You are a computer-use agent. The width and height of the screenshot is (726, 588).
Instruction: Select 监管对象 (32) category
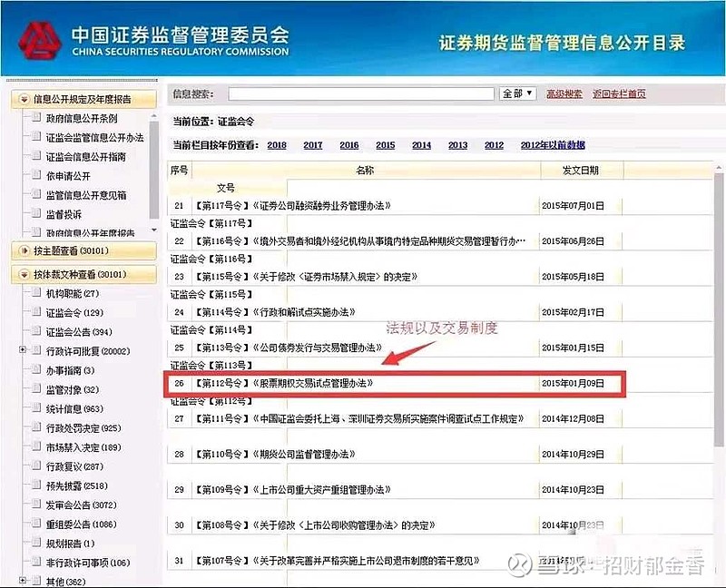click(x=73, y=390)
